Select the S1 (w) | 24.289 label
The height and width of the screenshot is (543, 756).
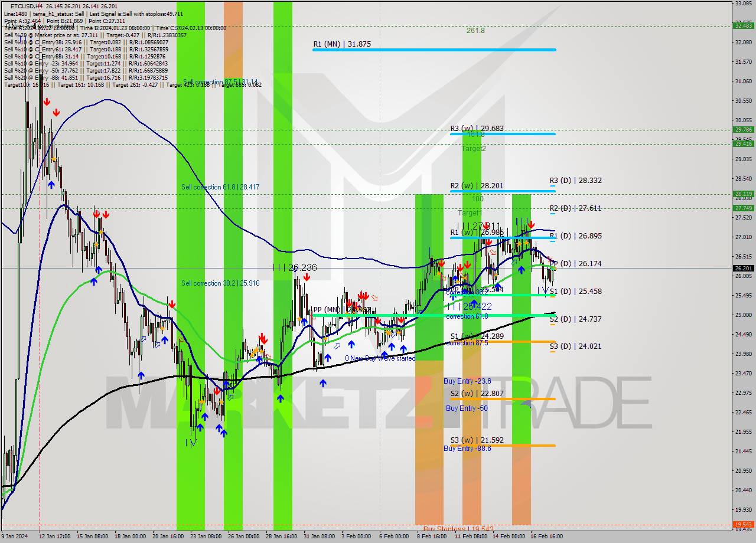tap(477, 336)
